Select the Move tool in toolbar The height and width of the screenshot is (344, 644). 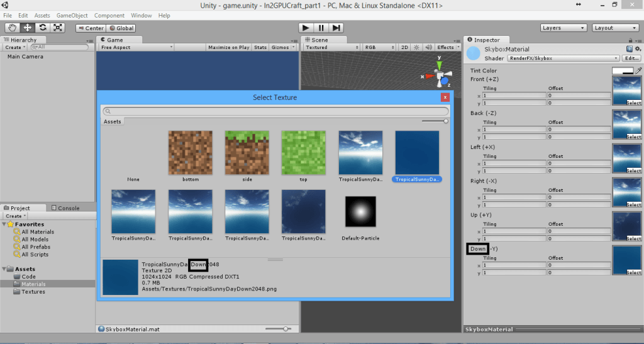tap(28, 28)
